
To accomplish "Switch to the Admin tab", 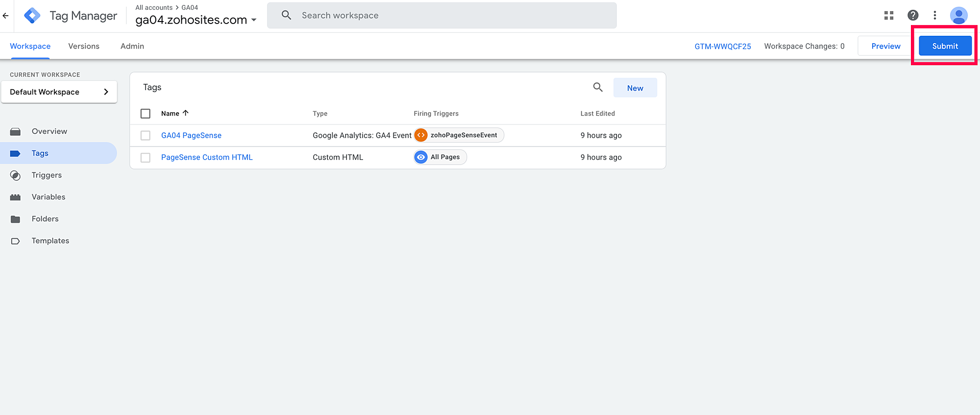I will (132, 46).
